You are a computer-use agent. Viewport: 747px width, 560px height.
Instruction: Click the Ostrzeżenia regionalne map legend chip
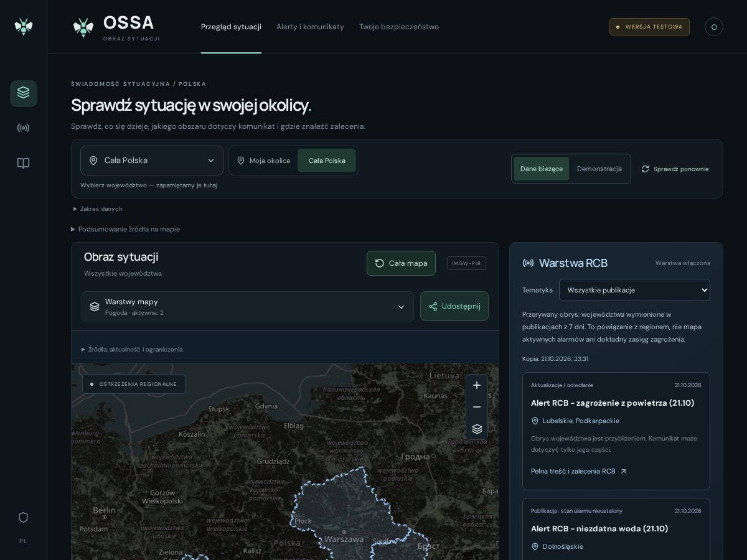click(x=134, y=384)
